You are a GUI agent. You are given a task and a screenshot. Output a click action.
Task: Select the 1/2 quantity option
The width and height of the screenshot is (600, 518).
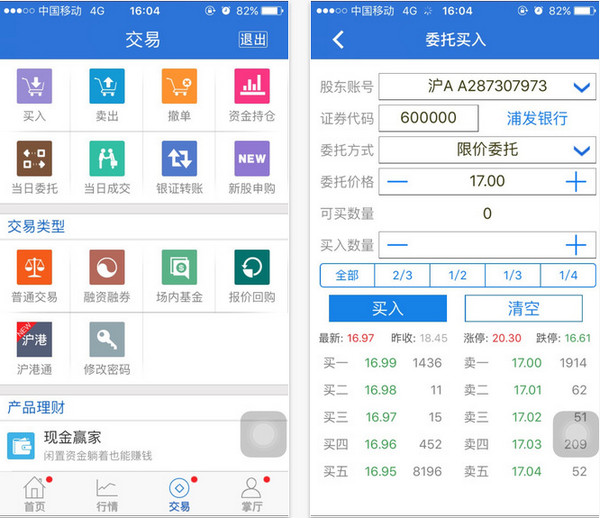coord(458,276)
